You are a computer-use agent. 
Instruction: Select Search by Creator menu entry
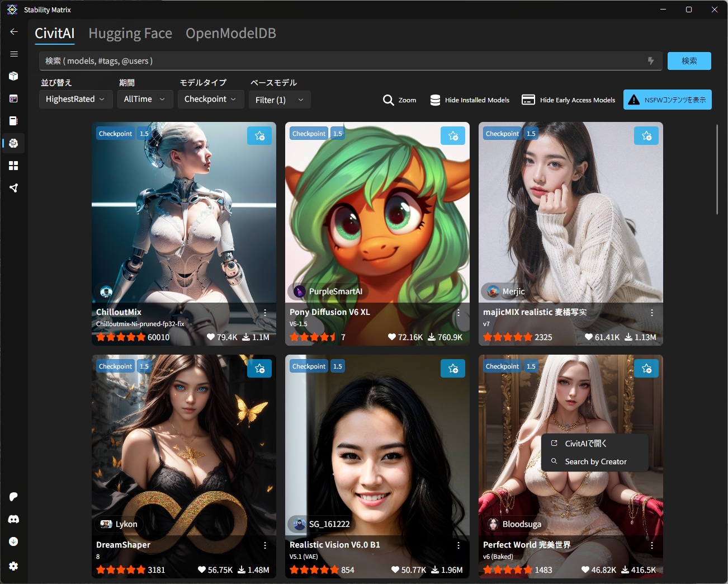pyautogui.click(x=595, y=461)
